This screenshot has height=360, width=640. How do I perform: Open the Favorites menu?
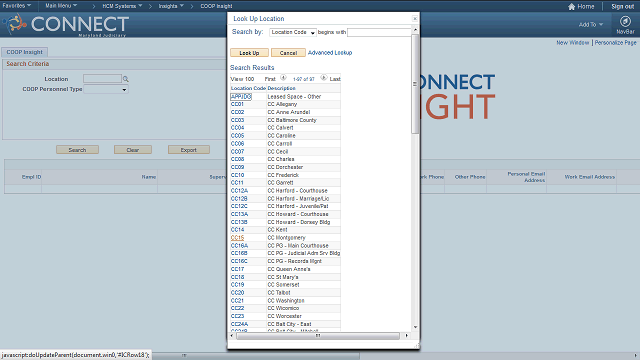click(17, 6)
